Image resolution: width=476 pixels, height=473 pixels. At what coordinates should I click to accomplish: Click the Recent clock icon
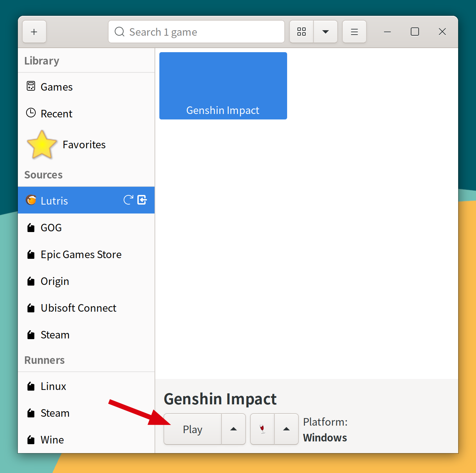tap(31, 113)
